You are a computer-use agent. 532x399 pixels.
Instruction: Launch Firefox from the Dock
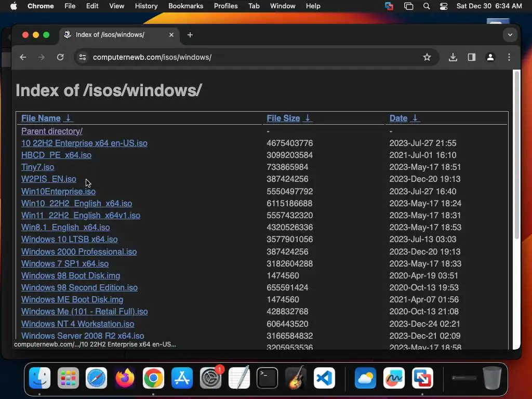pos(125,378)
